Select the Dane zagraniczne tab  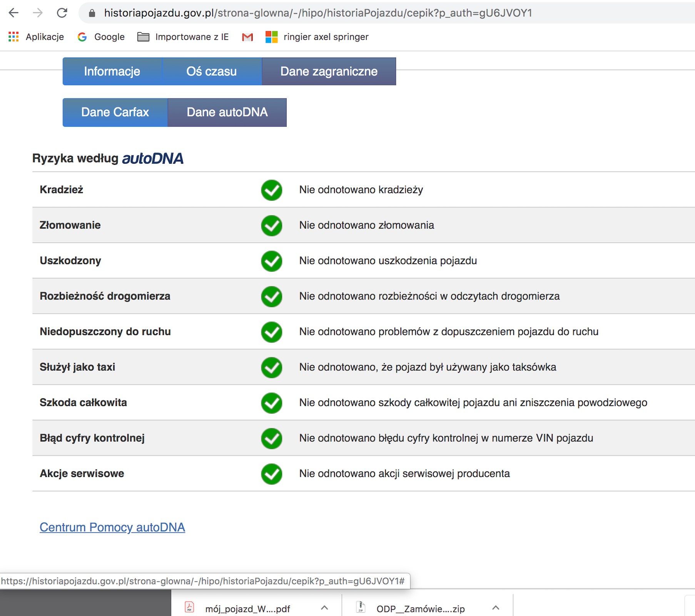coord(329,71)
